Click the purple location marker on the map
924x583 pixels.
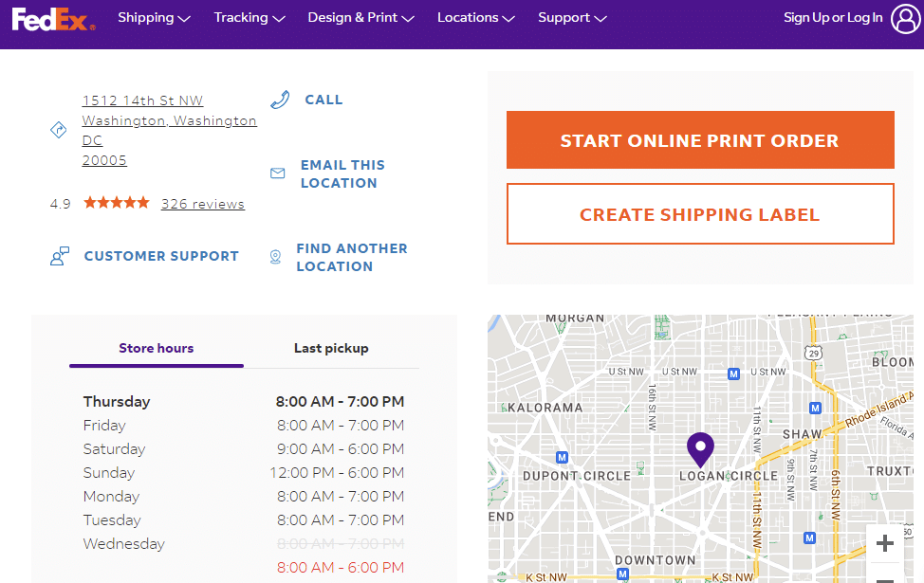click(x=700, y=449)
